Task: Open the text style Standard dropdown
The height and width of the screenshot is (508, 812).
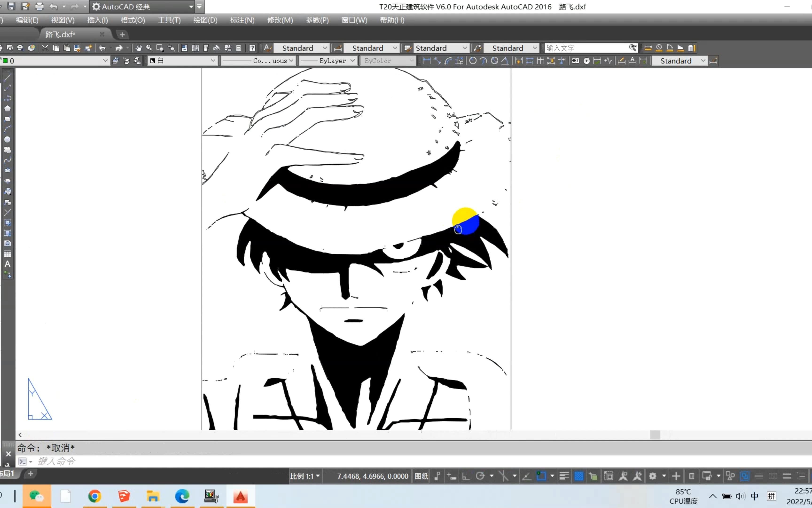Action: (x=301, y=48)
